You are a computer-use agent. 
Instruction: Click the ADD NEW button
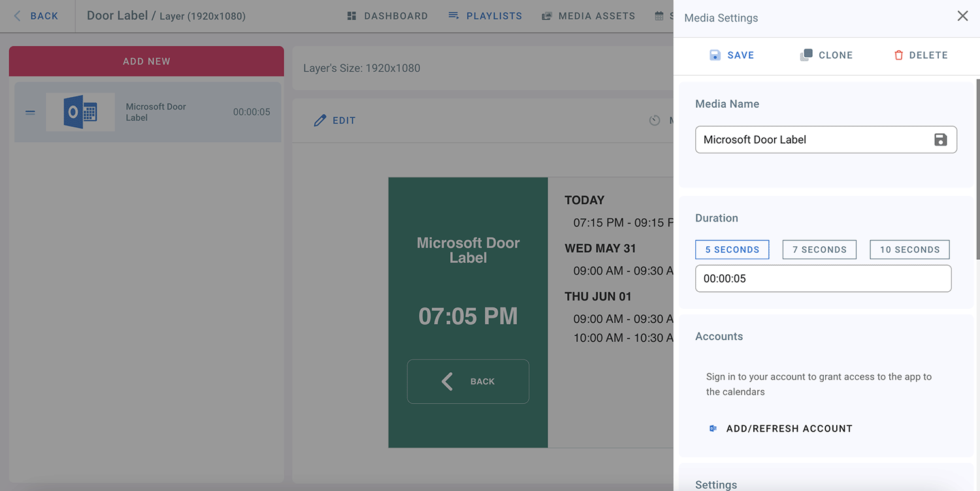coord(146,61)
